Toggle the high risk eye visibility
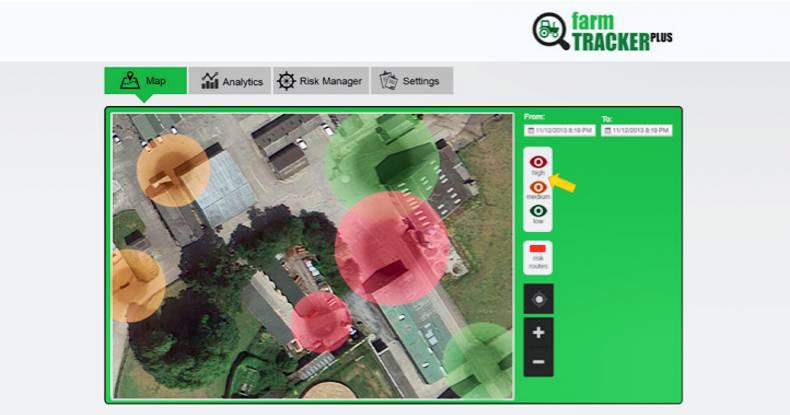790x415 pixels. tap(538, 162)
